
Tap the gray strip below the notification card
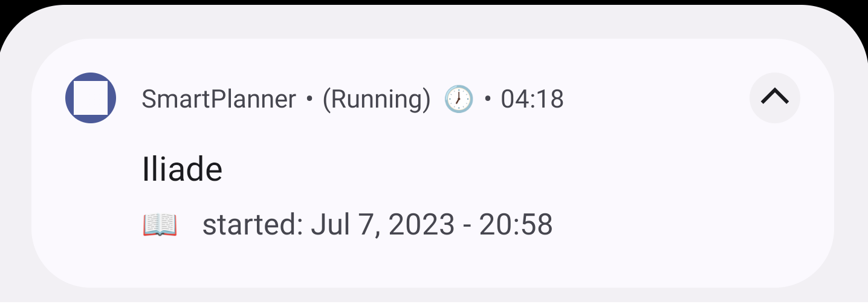[434, 296]
